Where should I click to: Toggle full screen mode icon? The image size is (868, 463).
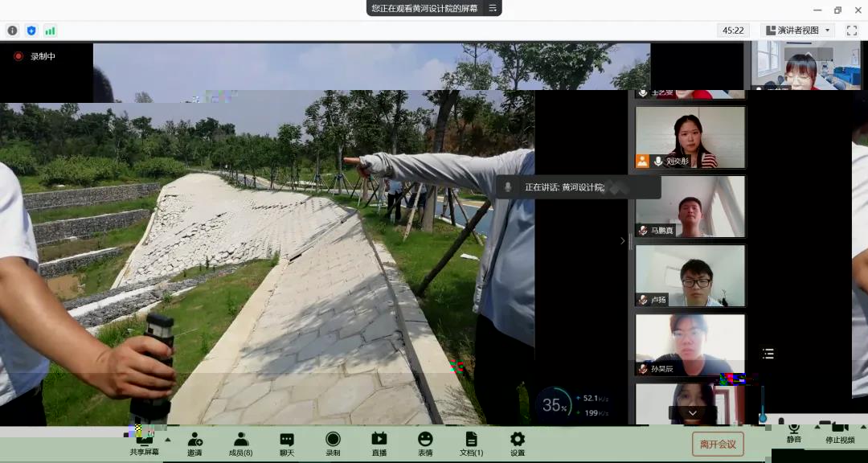[x=851, y=31]
